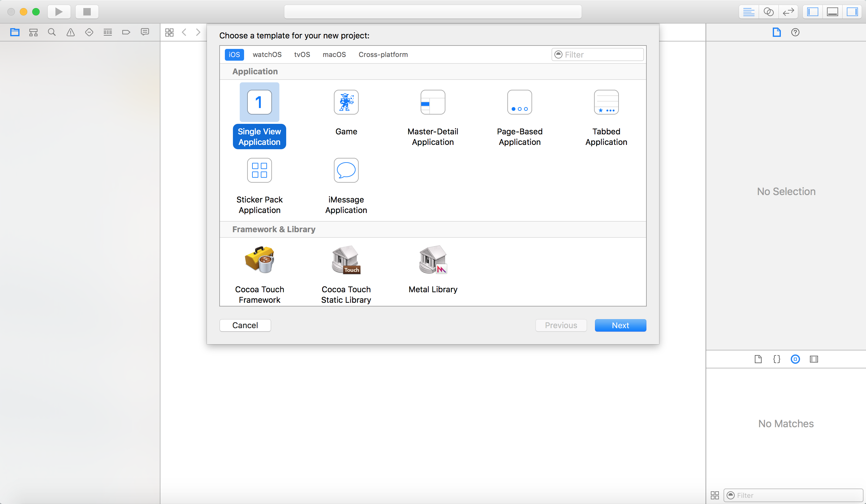Screen dimensions: 866x504
Task: Open the template Filter search options dropdown
Action: pos(558,54)
